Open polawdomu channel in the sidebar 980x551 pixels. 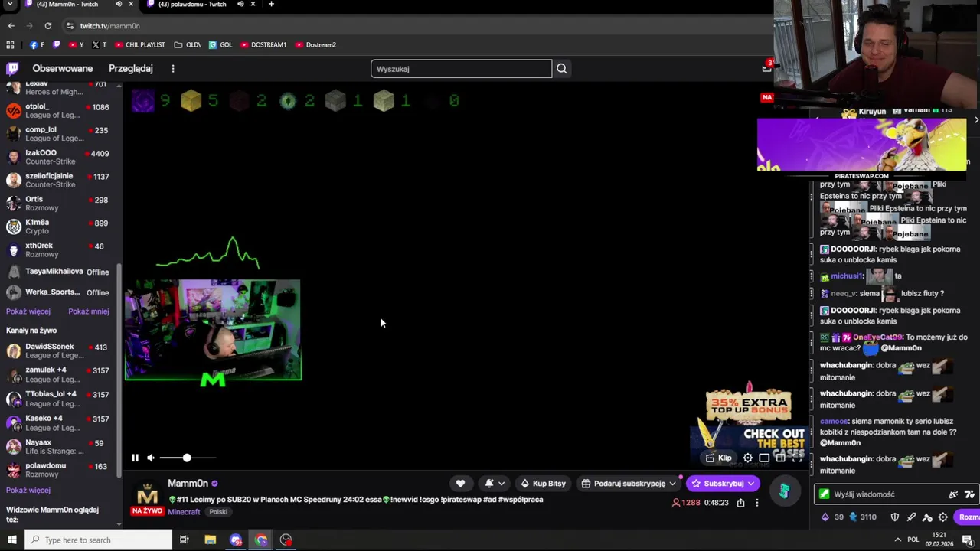59,470
